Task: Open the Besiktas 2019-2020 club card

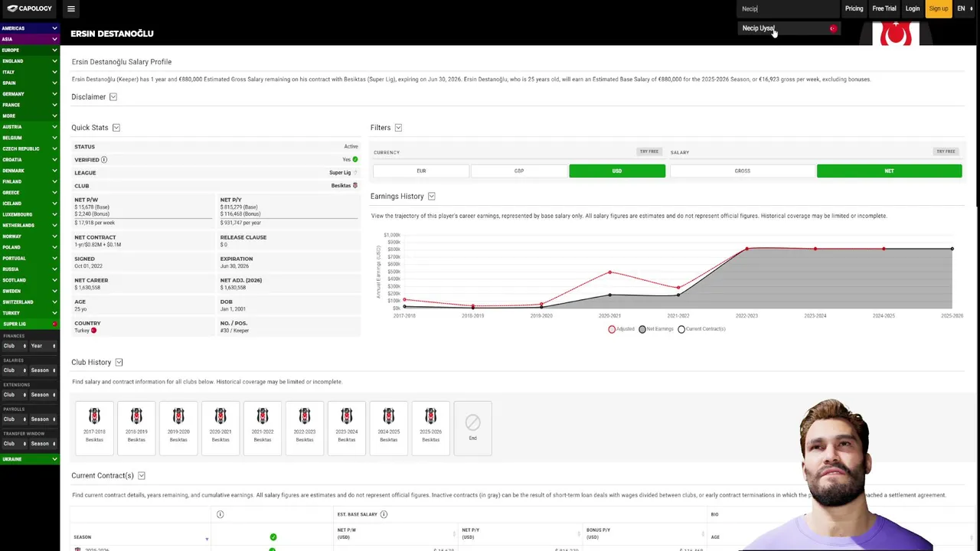Action: click(178, 428)
